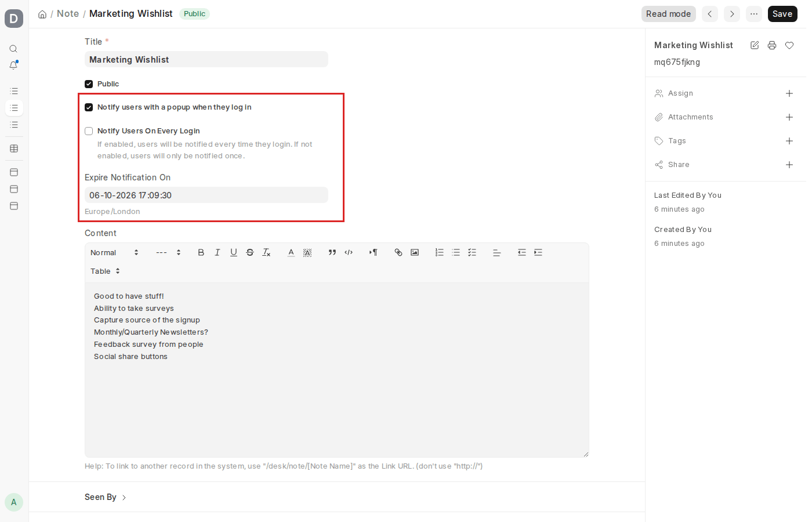The width and height of the screenshot is (812, 522).
Task: Open the text alignment dropdown
Action: 497,252
